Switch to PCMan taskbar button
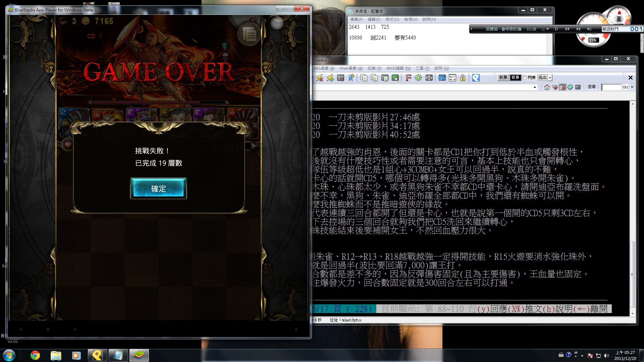Image resolution: width=644 pixels, height=362 pixels. tap(98, 355)
